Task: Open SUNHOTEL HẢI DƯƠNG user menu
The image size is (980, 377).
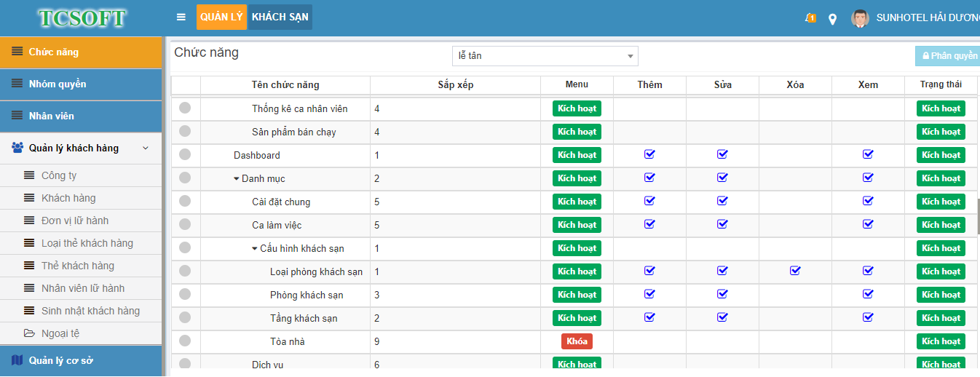Action: pyautogui.click(x=928, y=18)
